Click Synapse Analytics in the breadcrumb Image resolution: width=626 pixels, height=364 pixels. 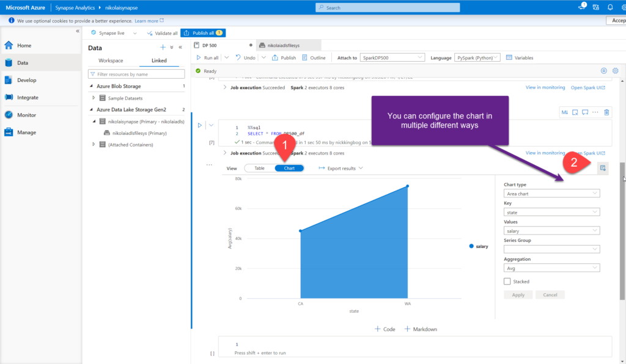point(75,7)
